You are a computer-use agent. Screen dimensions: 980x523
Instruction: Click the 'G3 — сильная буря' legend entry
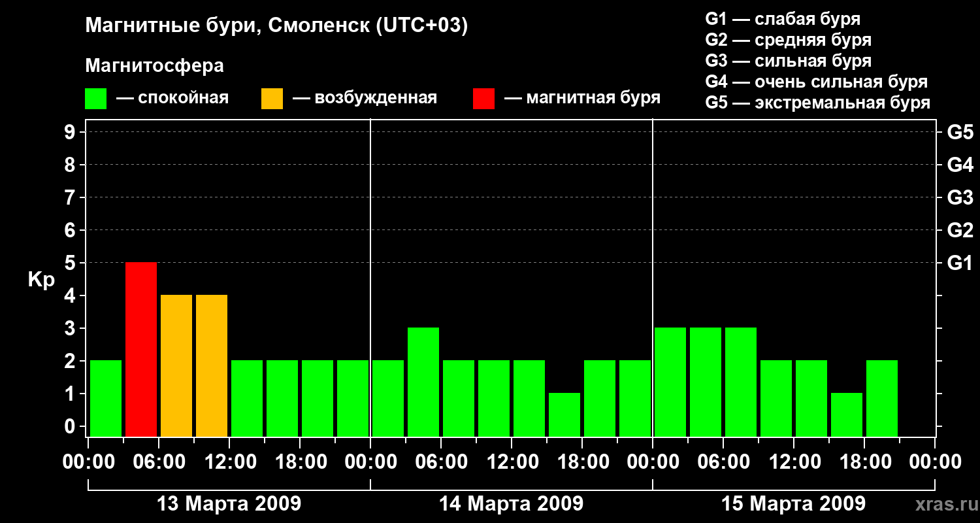pos(788,61)
